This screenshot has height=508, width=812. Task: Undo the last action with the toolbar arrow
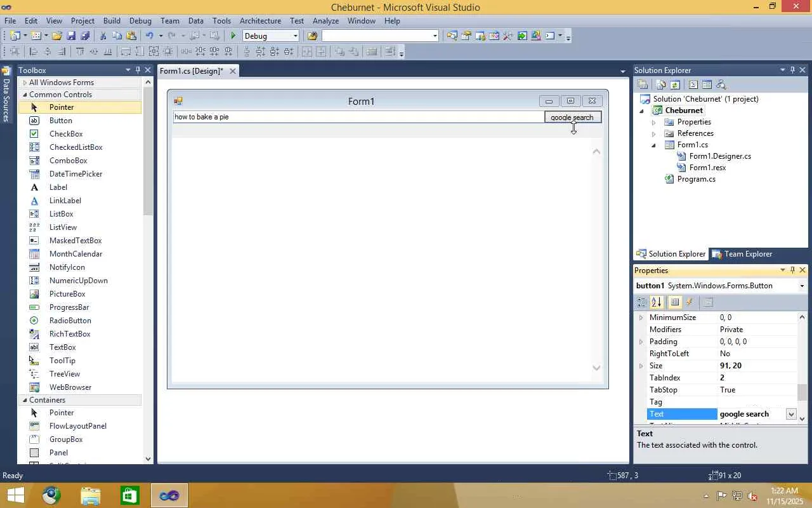[150, 36]
